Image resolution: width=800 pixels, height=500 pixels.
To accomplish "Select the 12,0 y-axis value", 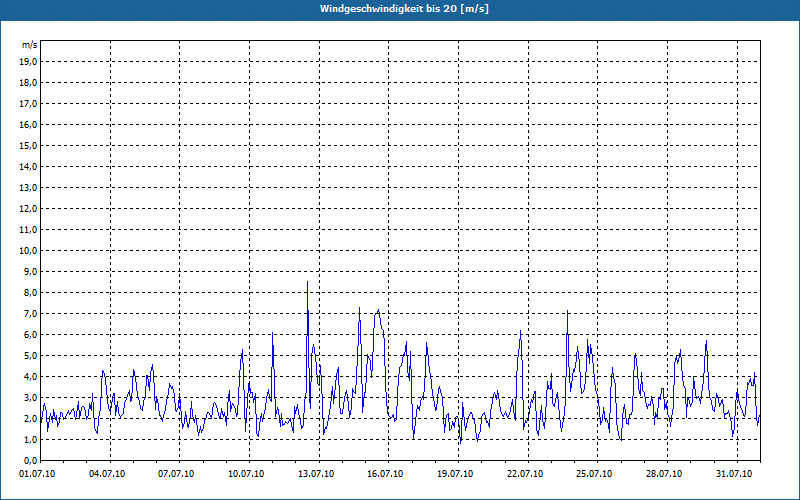I will [28, 209].
